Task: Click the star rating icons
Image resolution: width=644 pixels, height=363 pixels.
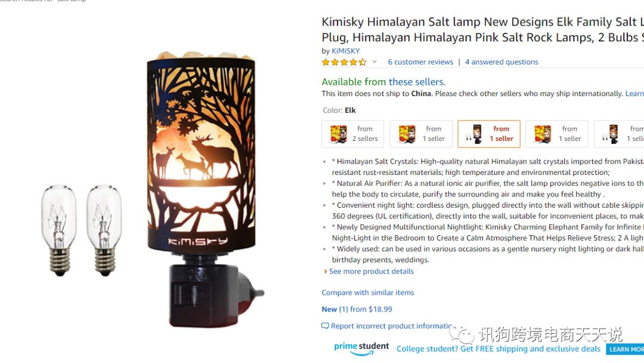Action: tap(344, 62)
